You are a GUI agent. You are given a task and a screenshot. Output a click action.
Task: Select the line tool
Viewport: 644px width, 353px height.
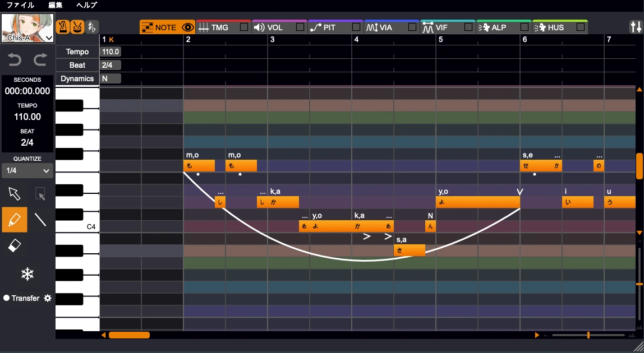tap(40, 220)
